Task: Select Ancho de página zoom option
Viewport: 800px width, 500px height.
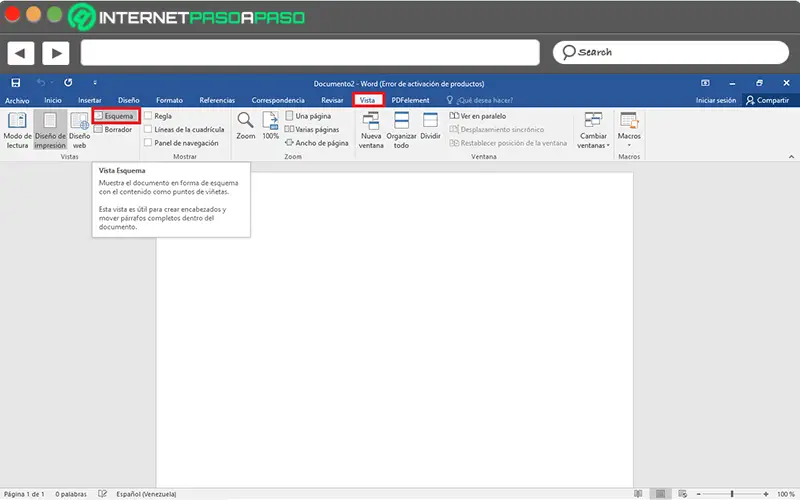Action: pos(316,143)
